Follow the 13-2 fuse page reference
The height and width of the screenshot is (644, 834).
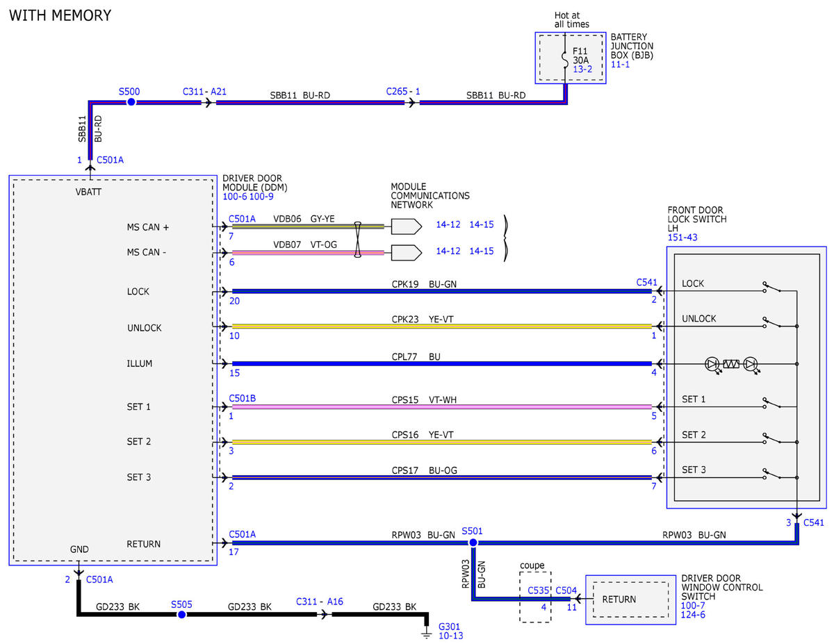click(582, 69)
